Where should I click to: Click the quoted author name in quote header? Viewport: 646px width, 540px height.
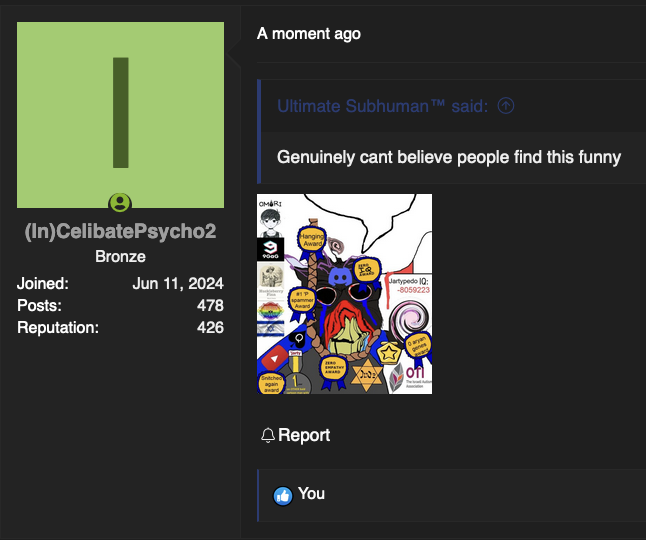(382, 106)
